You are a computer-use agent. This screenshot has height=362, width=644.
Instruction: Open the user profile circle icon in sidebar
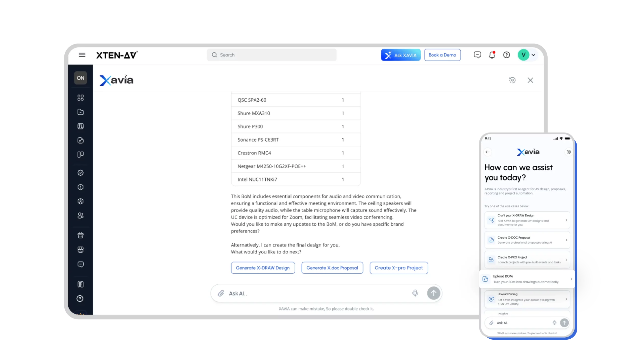(80, 201)
